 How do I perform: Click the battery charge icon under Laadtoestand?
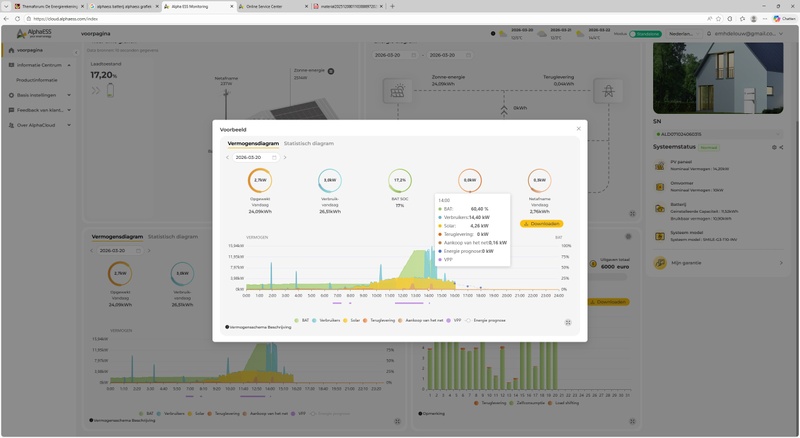(110, 90)
